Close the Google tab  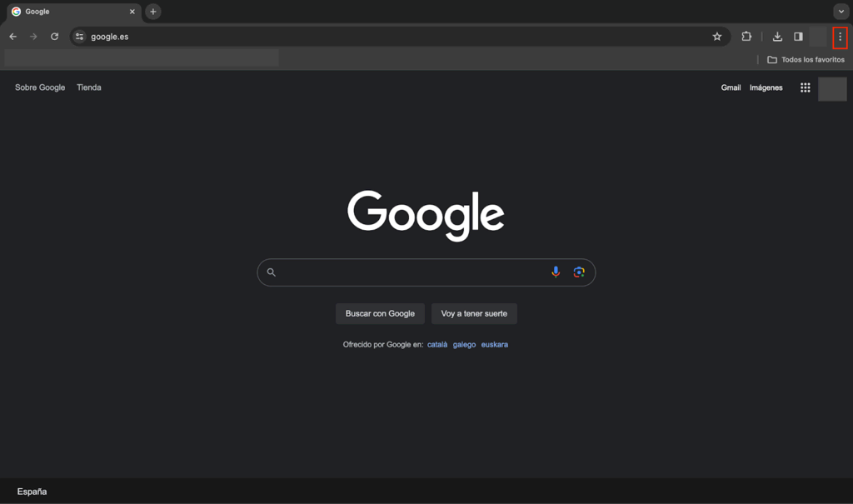coord(132,12)
